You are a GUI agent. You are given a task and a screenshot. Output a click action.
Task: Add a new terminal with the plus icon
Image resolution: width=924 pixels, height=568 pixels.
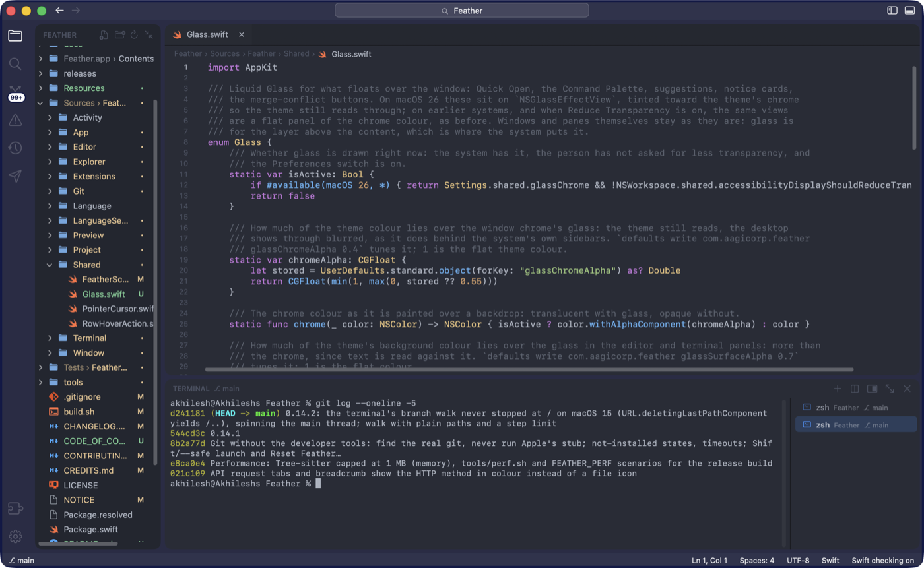click(838, 389)
